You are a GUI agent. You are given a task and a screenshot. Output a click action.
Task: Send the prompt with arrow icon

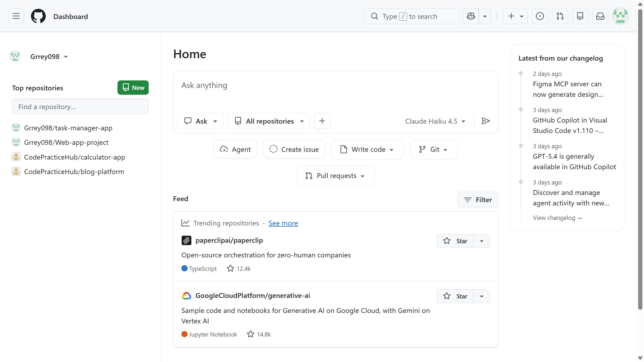[x=486, y=121]
